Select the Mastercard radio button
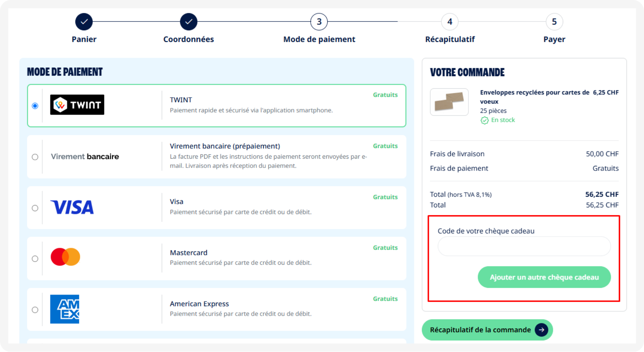The image size is (644, 352). 35,259
